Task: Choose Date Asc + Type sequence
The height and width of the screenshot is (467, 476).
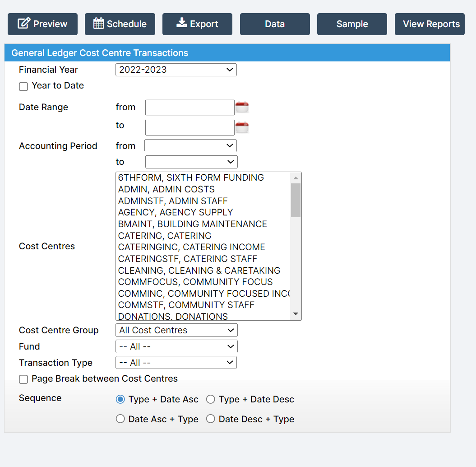Action: [x=120, y=419]
